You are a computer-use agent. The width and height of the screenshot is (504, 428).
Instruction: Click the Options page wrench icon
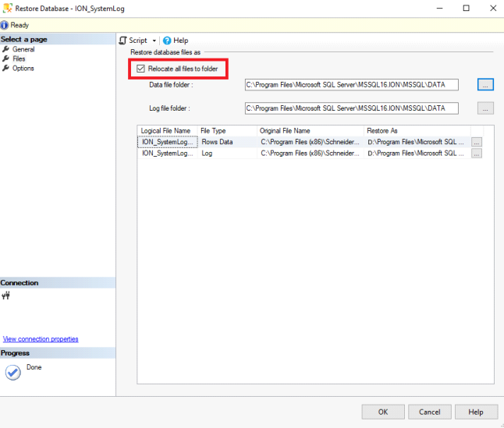point(5,69)
